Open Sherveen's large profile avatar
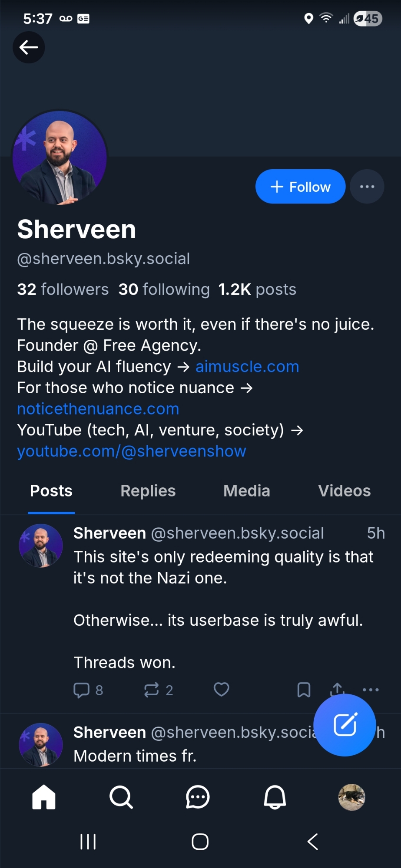401x868 pixels. click(60, 158)
